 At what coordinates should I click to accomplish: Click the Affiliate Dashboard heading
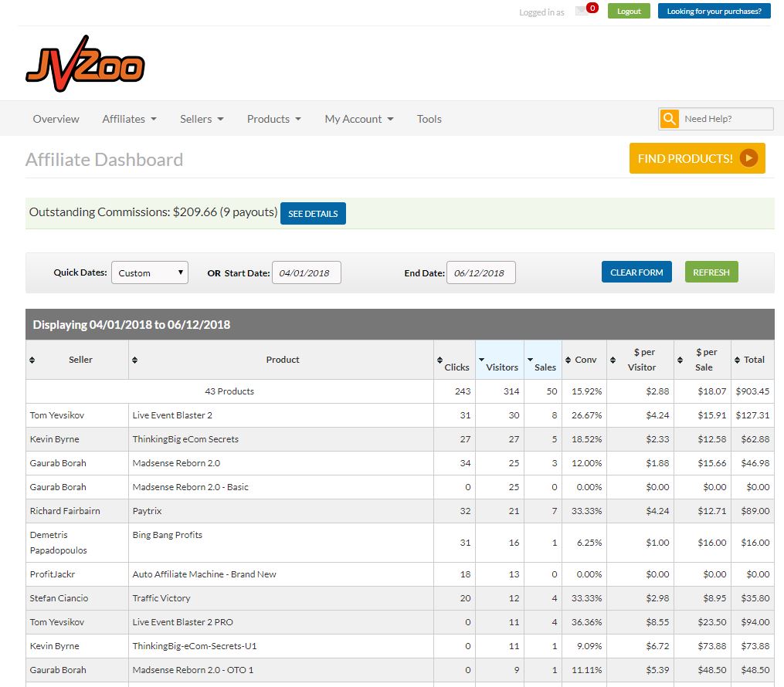tap(104, 159)
